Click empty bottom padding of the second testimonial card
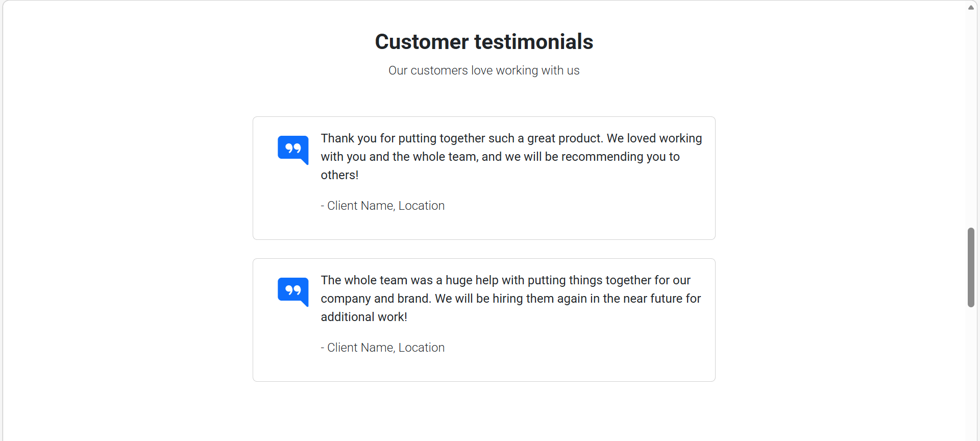The width and height of the screenshot is (980, 441). click(484, 369)
